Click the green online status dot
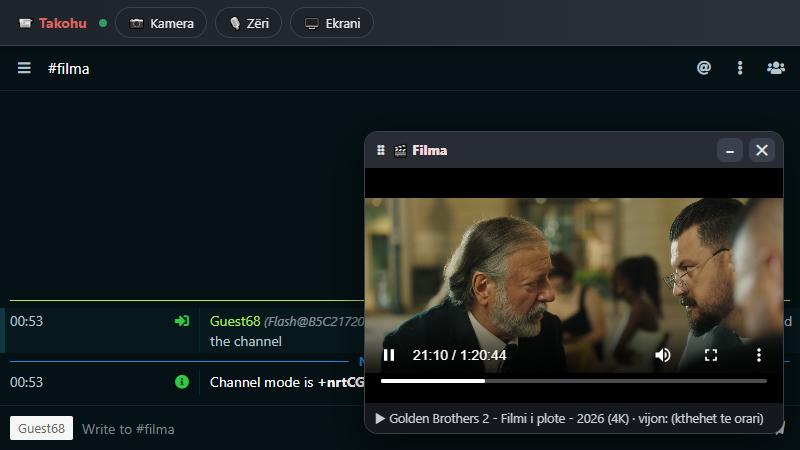The height and width of the screenshot is (450, 800). 103,23
